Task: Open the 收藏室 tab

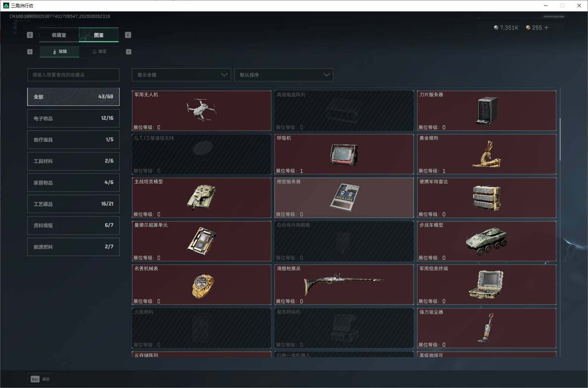Action: (59, 35)
